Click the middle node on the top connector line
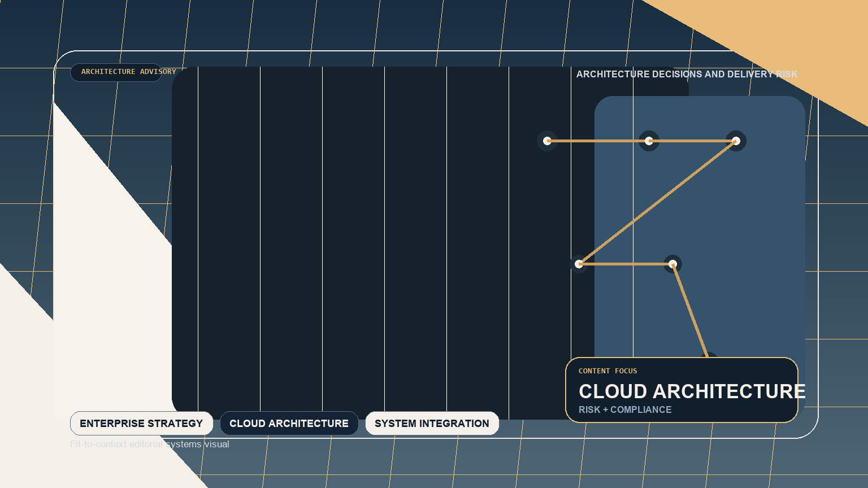This screenshot has height=488, width=868. 649,141
